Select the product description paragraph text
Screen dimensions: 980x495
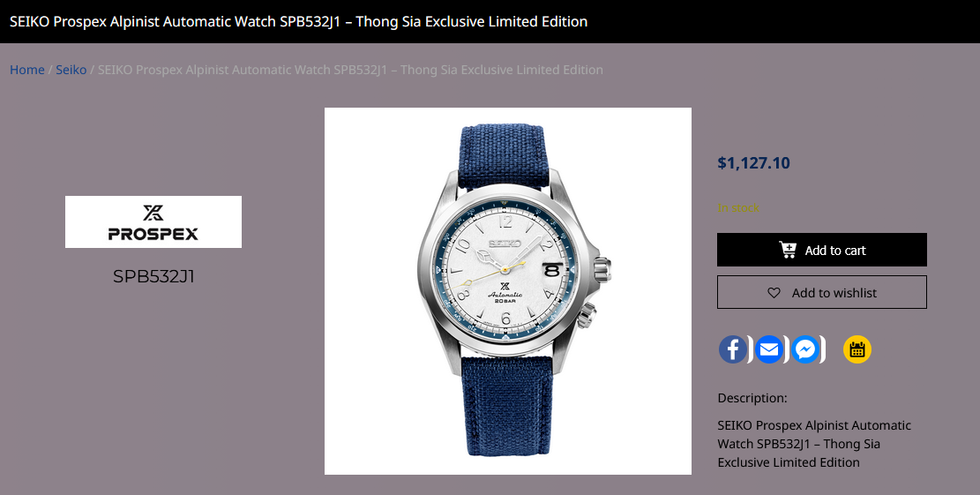[x=814, y=444]
